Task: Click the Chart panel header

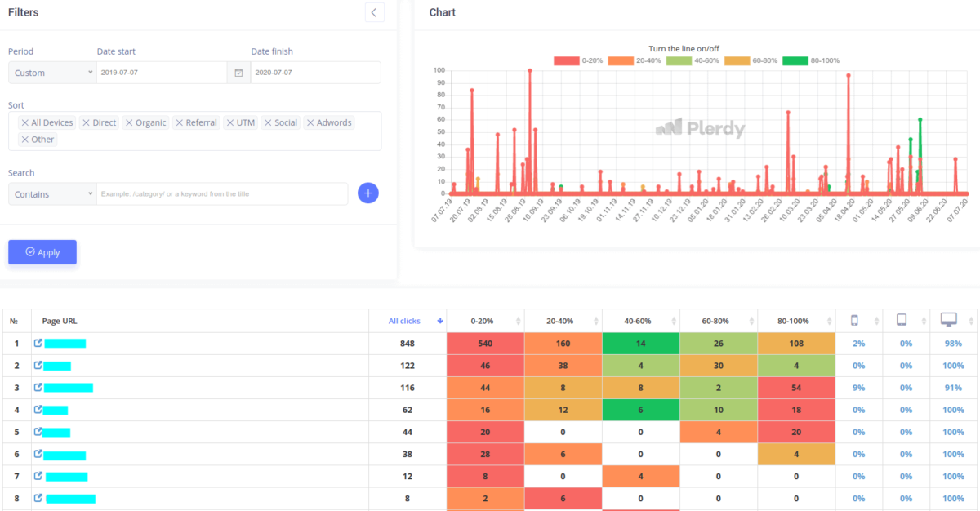Action: click(x=442, y=12)
